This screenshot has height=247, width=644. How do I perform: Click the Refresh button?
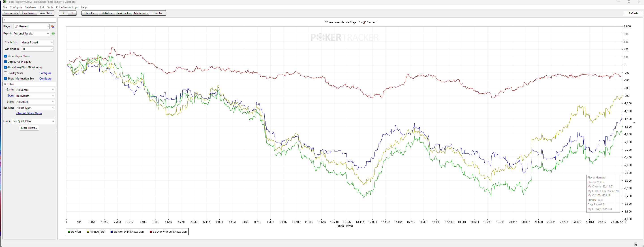click(x=633, y=13)
